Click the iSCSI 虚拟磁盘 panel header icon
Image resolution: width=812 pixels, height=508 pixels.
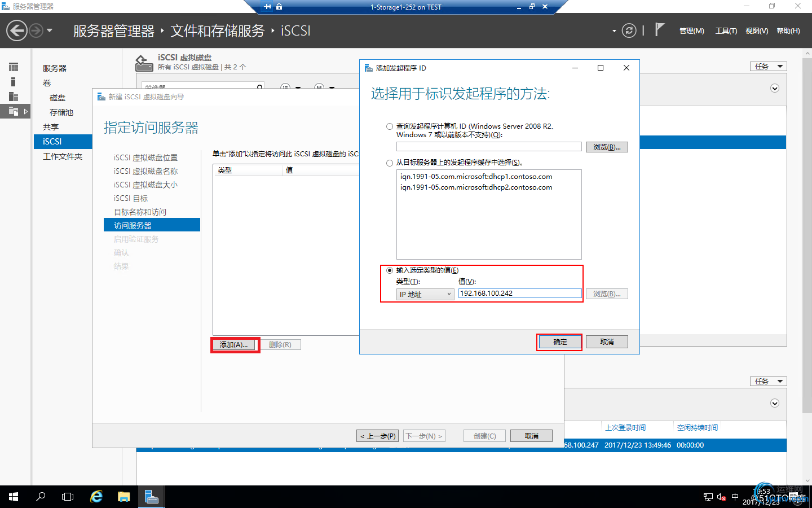tap(144, 63)
